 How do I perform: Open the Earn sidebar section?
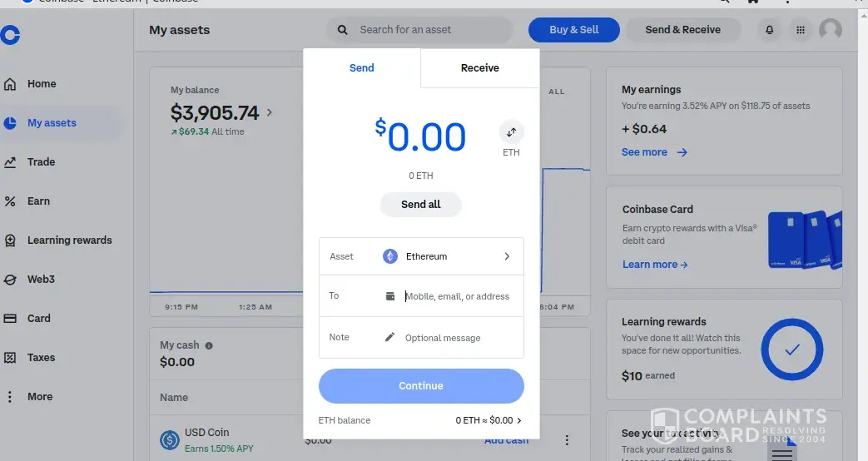(x=38, y=201)
